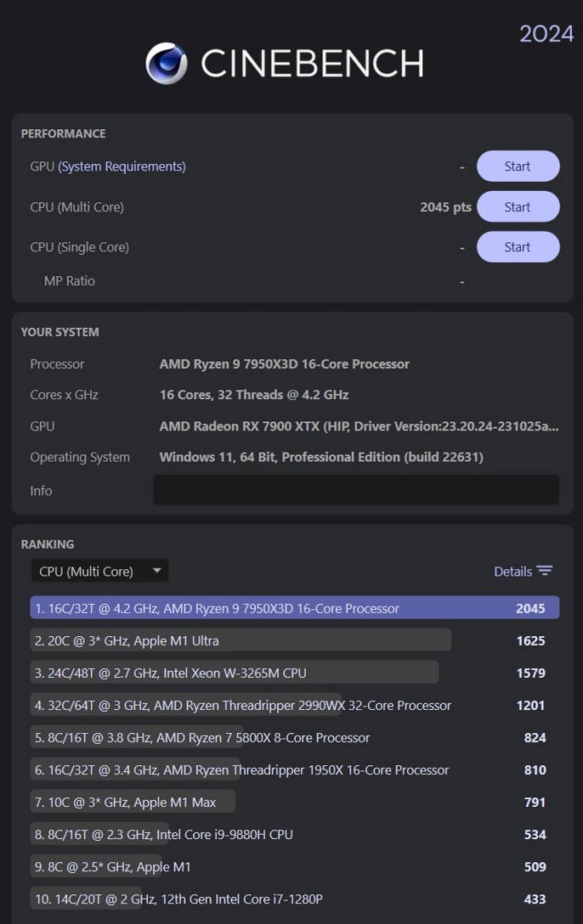Image resolution: width=583 pixels, height=924 pixels.
Task: Open the System Requirements link
Action: tap(122, 166)
